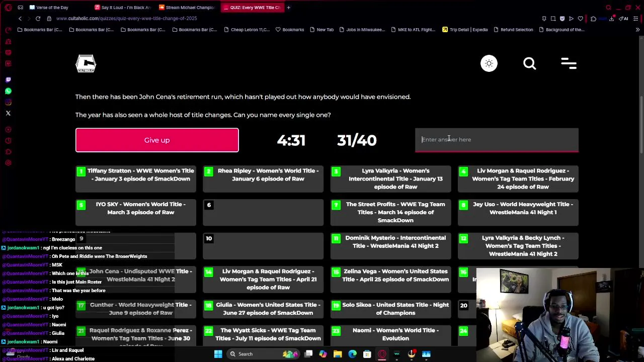Select Jey Uso World Heavyweight Title answer
Image resolution: width=644 pixels, height=362 pixels.
pyautogui.click(x=518, y=213)
